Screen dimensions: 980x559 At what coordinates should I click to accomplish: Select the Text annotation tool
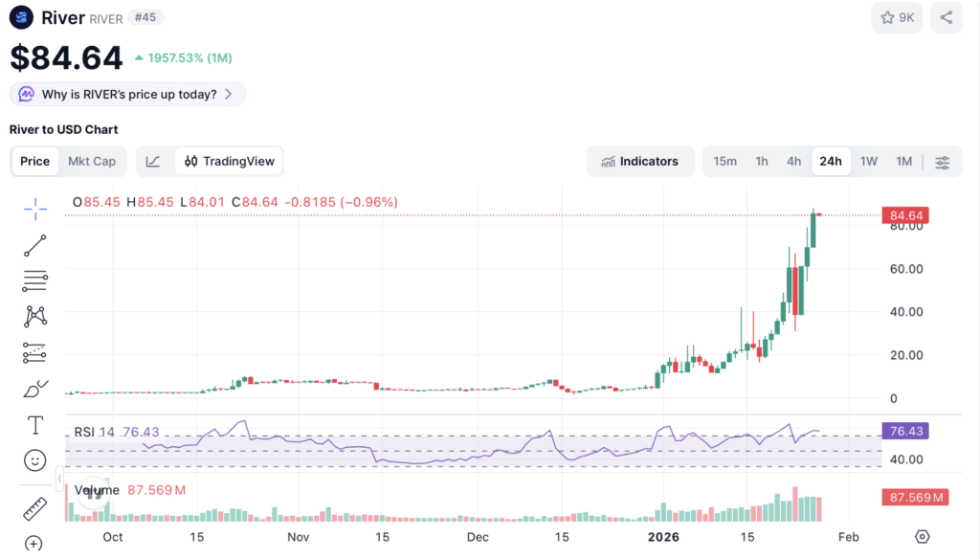click(x=35, y=425)
